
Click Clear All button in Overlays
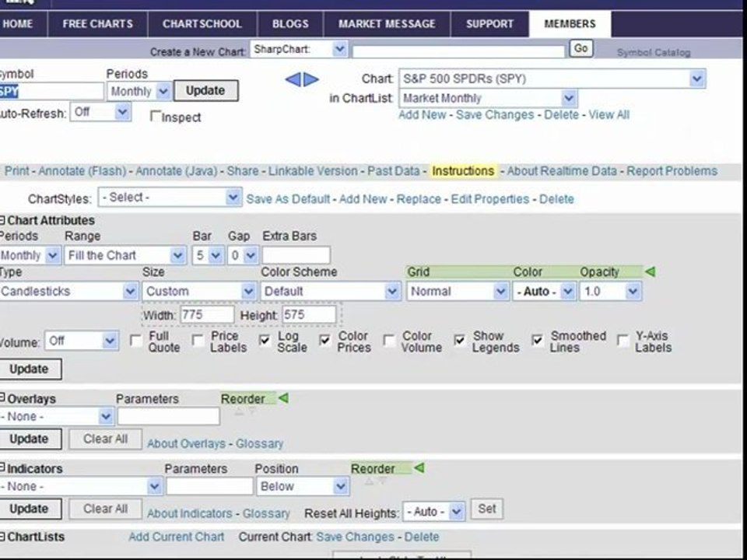pyautogui.click(x=105, y=439)
